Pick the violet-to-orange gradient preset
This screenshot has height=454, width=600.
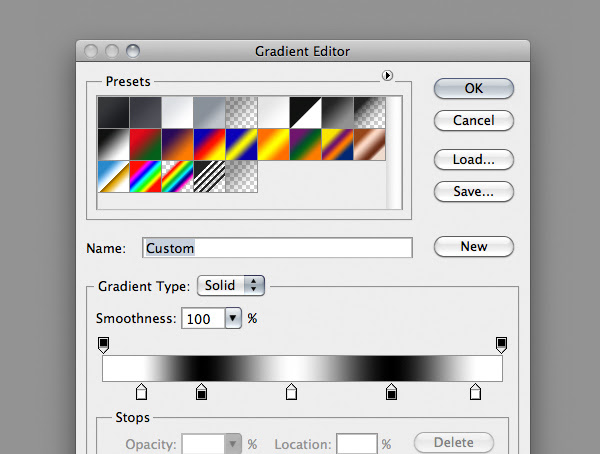[x=178, y=144]
